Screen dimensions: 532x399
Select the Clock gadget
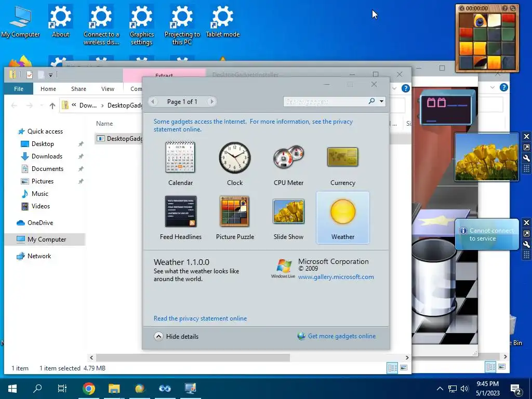(234, 163)
